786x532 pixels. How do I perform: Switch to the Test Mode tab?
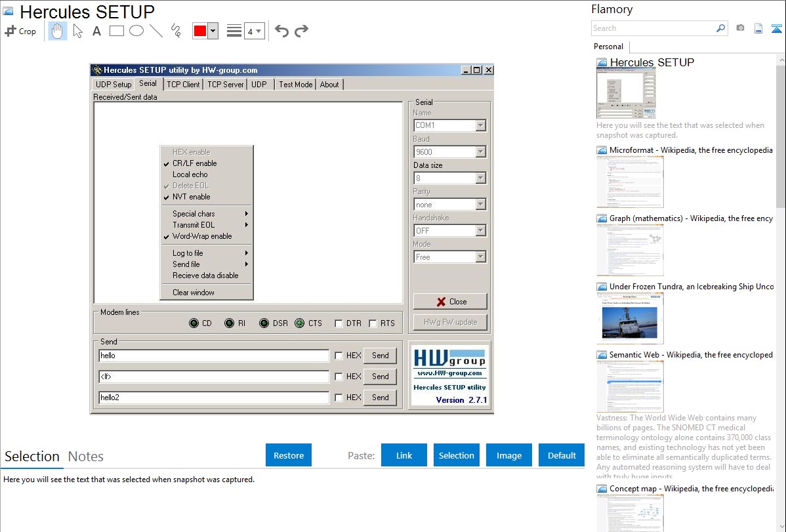[x=296, y=84]
